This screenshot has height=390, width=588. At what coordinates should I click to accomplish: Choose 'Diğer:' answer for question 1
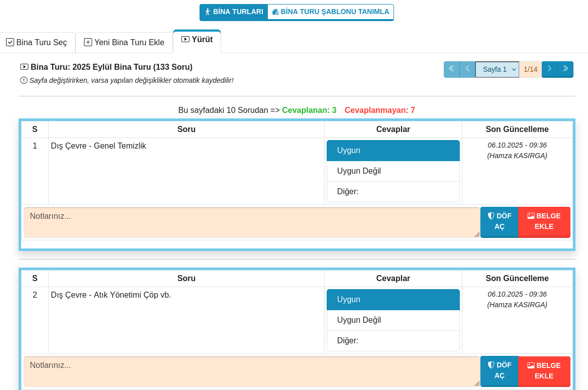(x=393, y=192)
